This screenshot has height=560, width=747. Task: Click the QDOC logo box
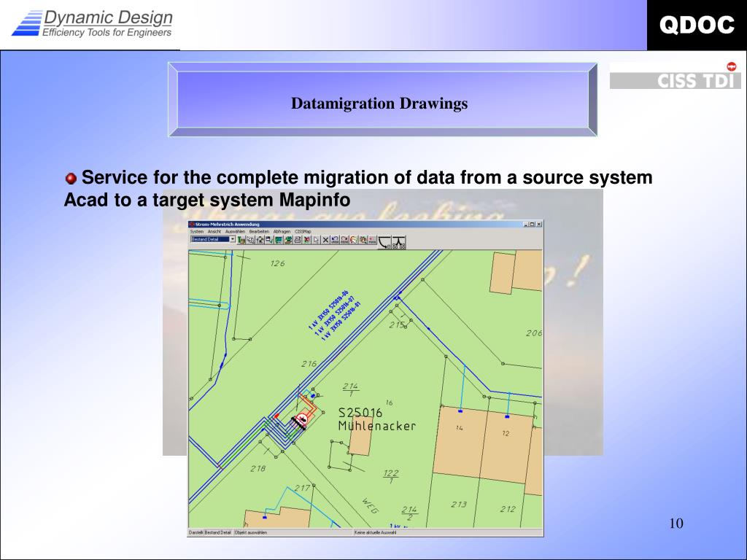click(697, 25)
